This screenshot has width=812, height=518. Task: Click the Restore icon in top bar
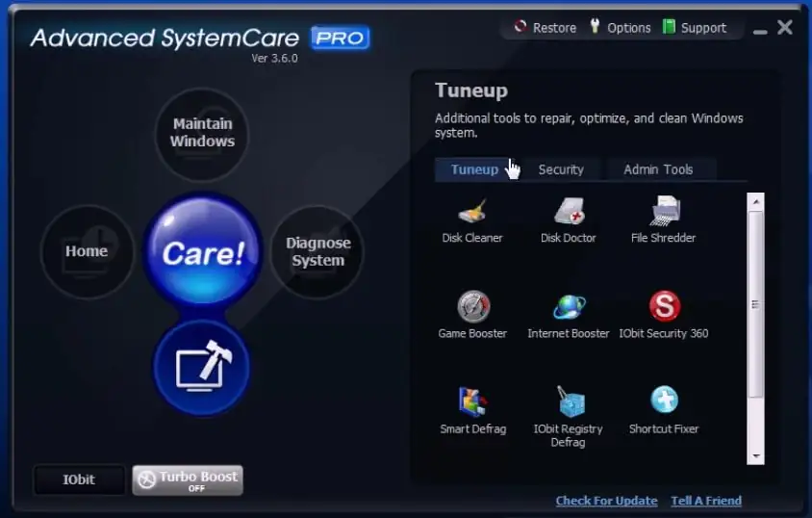(x=520, y=26)
